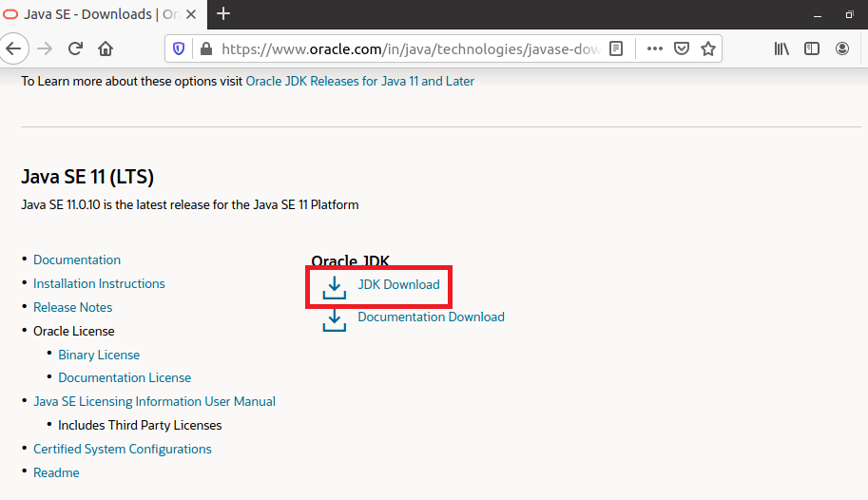Open the Release Notes link
Viewport: 868px width, 500px height.
(72, 308)
